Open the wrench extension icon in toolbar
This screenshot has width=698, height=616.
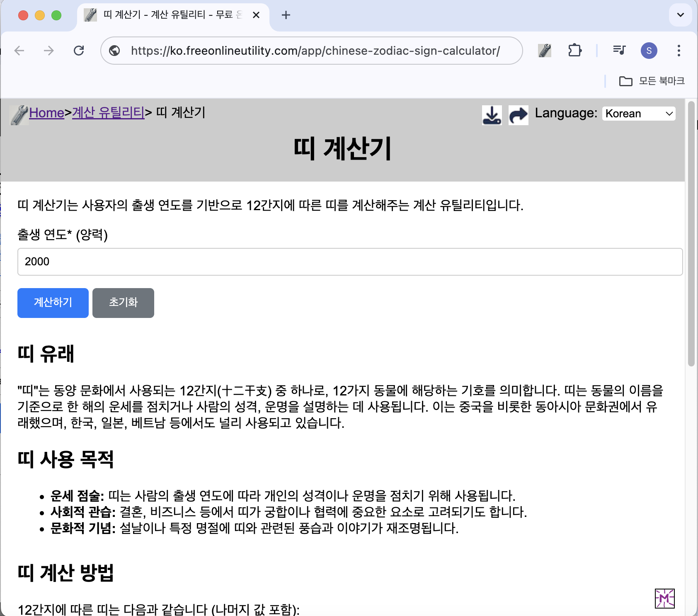(x=544, y=51)
